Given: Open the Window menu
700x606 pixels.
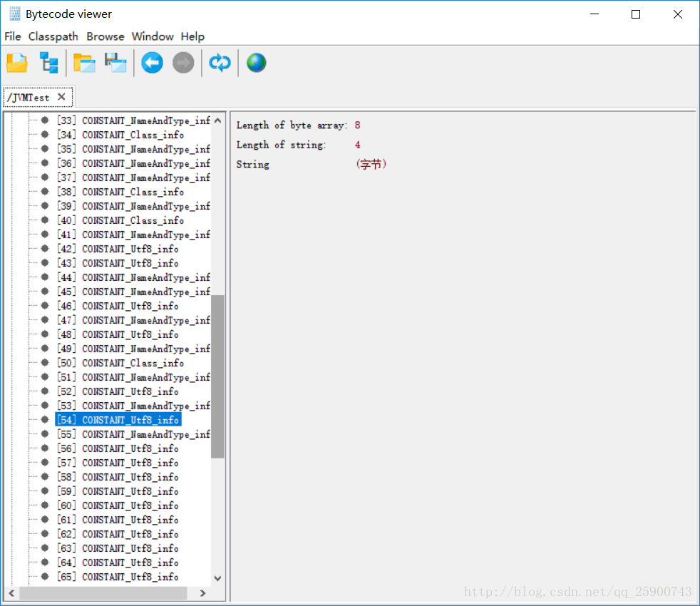Looking at the screenshot, I should click(x=153, y=36).
